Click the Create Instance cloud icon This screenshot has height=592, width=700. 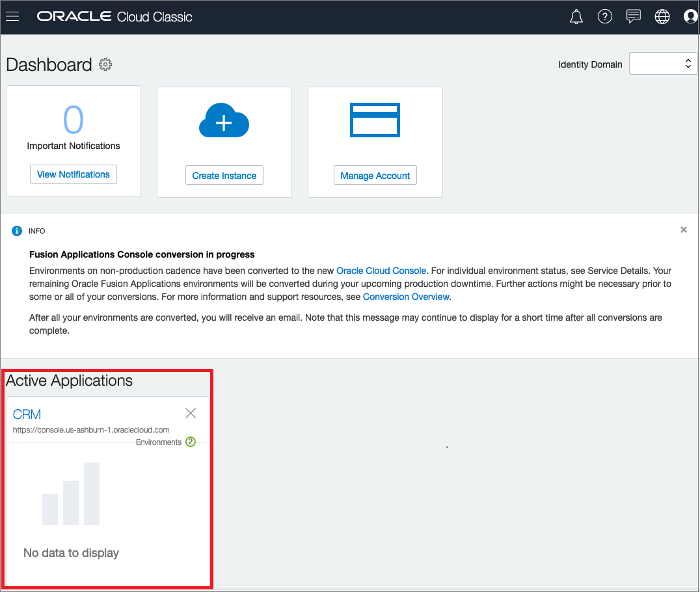point(224,120)
